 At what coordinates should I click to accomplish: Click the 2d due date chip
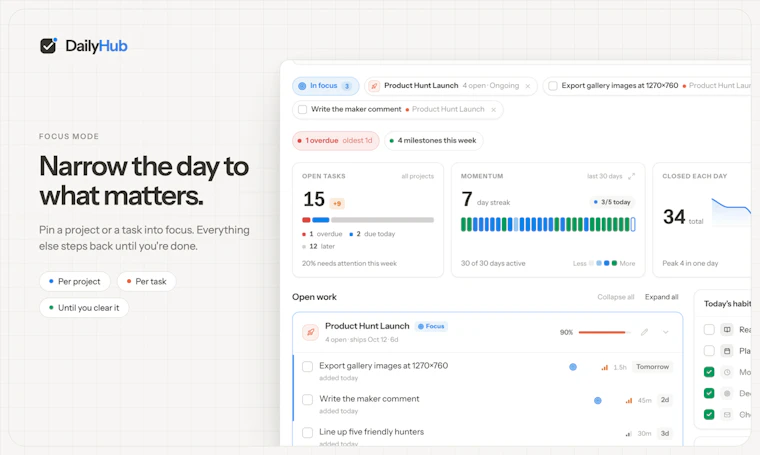(665, 400)
